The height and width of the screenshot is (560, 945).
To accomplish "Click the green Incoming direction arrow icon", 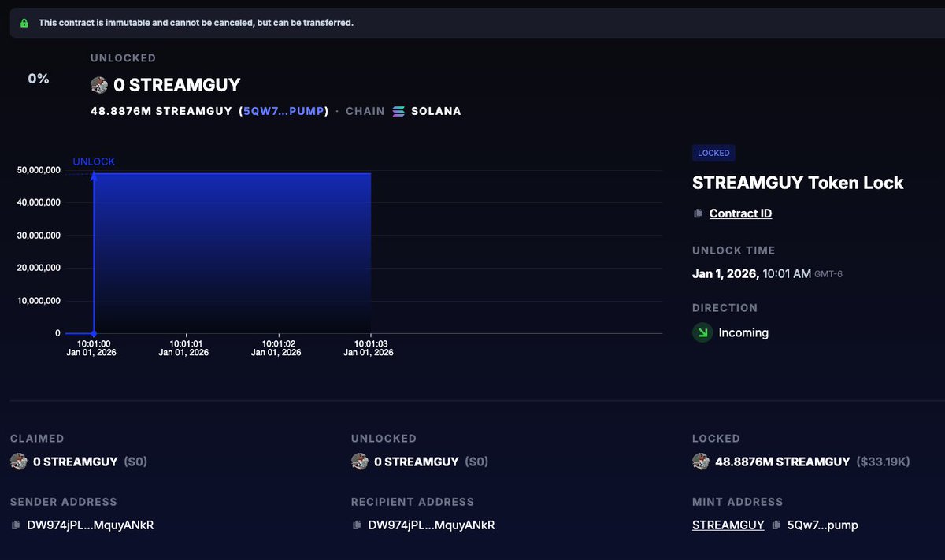I will (702, 332).
